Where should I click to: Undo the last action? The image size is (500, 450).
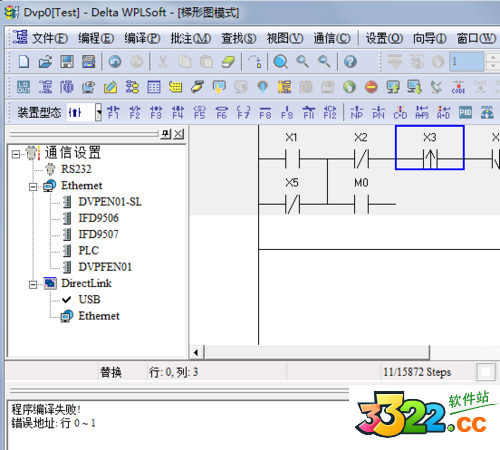(x=115, y=62)
